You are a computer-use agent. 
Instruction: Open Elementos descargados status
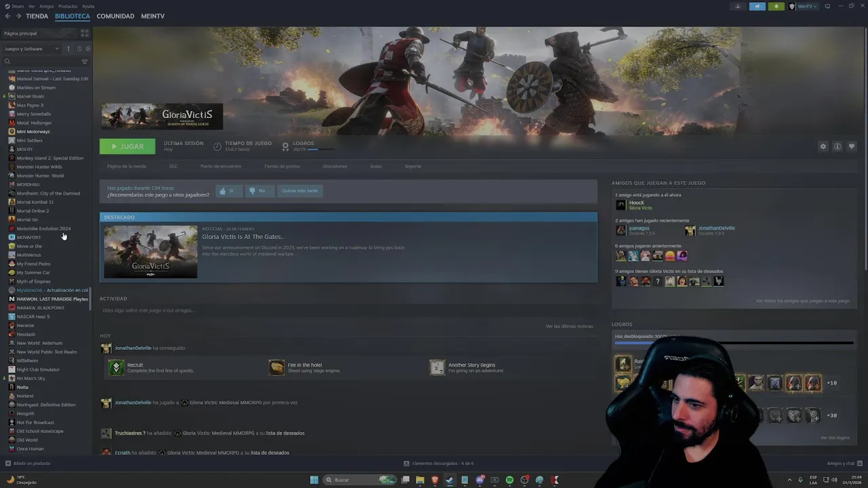pos(439,464)
